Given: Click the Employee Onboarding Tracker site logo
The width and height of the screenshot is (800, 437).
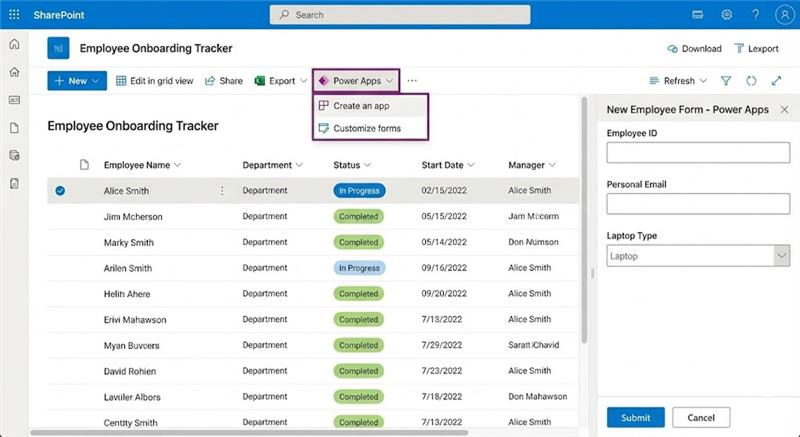Looking at the screenshot, I should (58, 48).
